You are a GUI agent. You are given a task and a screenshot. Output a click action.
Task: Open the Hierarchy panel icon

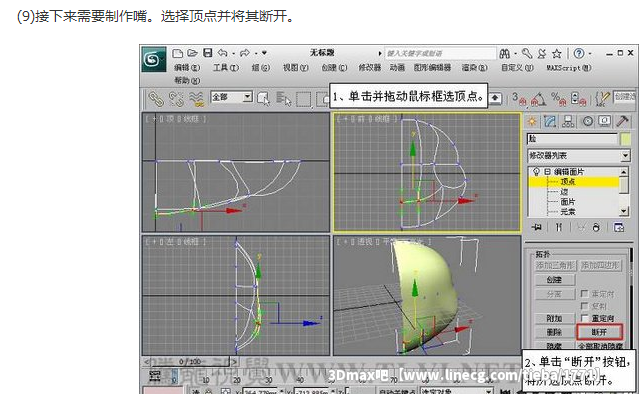pyautogui.click(x=568, y=121)
